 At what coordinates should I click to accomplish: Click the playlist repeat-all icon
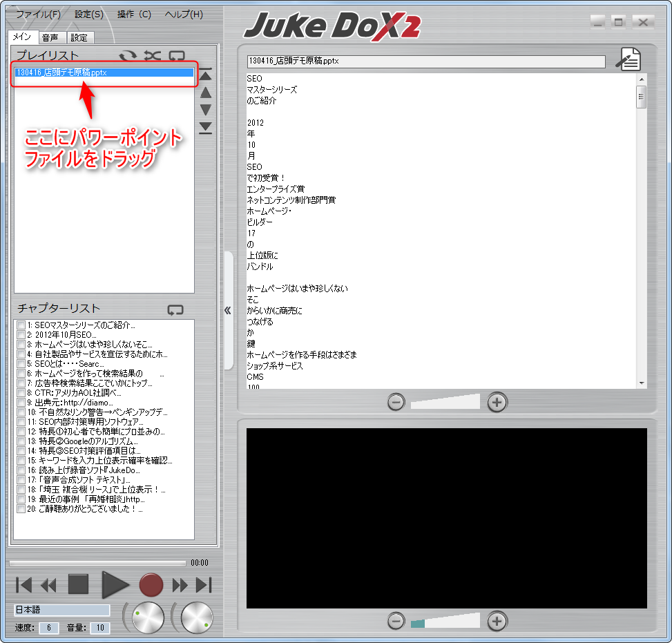click(128, 56)
